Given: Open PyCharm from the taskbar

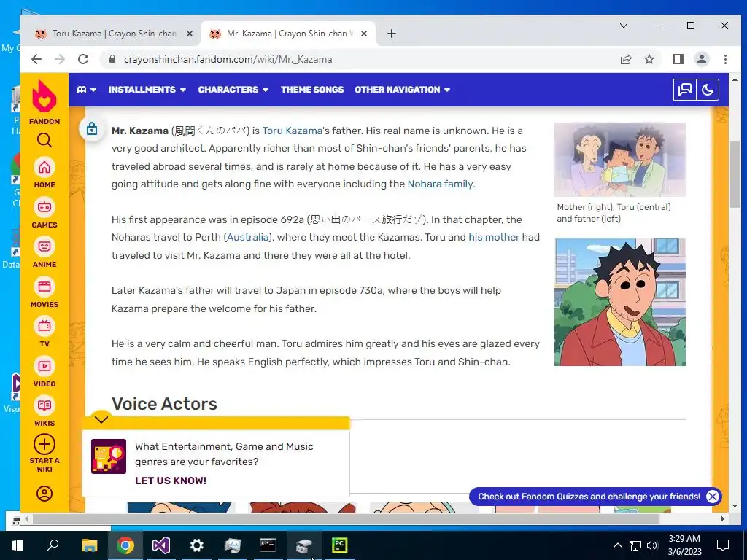Looking at the screenshot, I should (x=339, y=545).
